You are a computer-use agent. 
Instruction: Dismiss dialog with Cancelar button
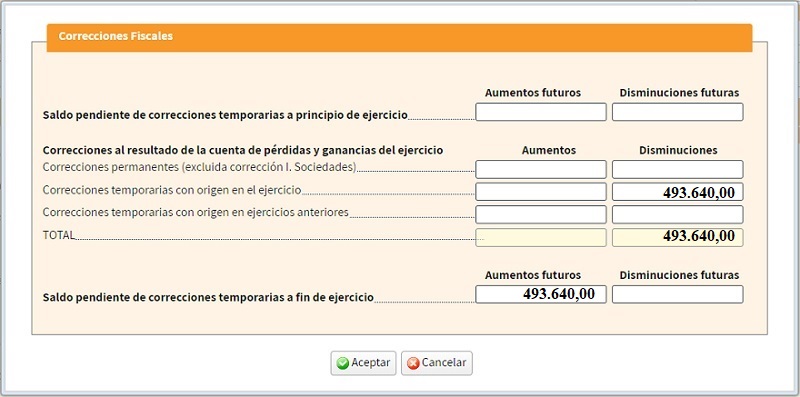point(437,363)
